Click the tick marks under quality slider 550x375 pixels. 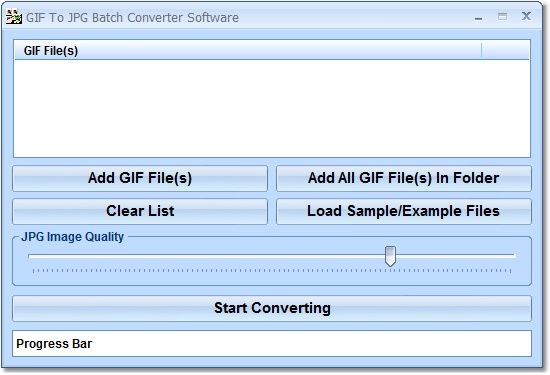[272, 271]
